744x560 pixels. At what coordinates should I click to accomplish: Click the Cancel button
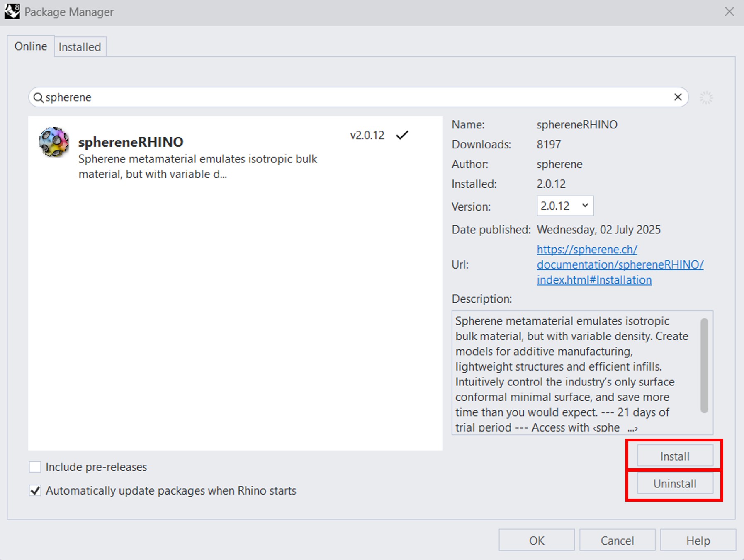point(617,541)
